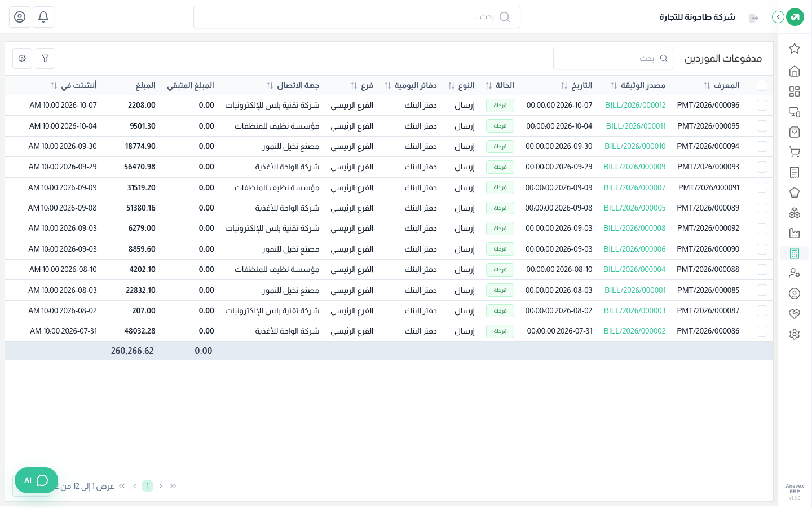Click contact مصنع نخيل للتمور in PMT/2026/000094 row

point(291,146)
